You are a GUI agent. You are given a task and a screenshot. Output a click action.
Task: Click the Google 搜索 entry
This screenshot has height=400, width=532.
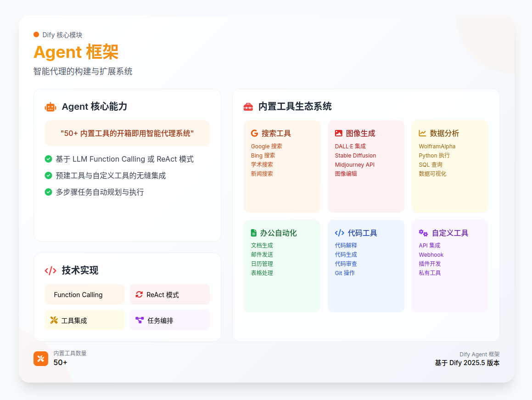[266, 146]
